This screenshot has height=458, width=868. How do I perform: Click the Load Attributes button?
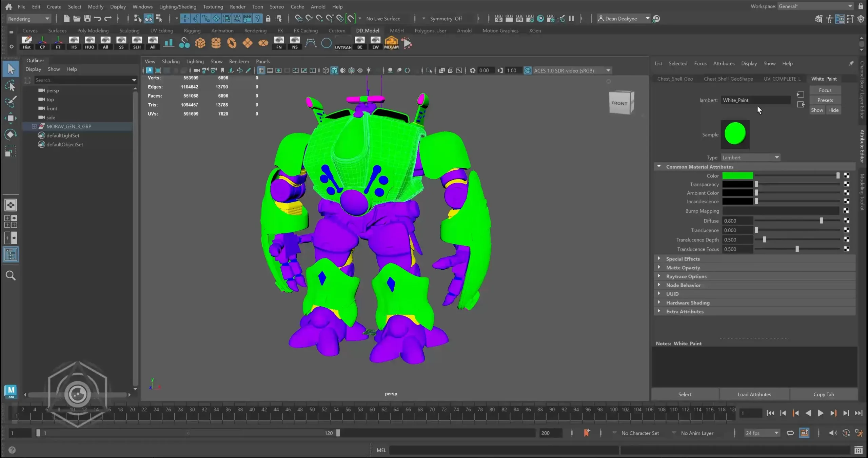click(754, 394)
